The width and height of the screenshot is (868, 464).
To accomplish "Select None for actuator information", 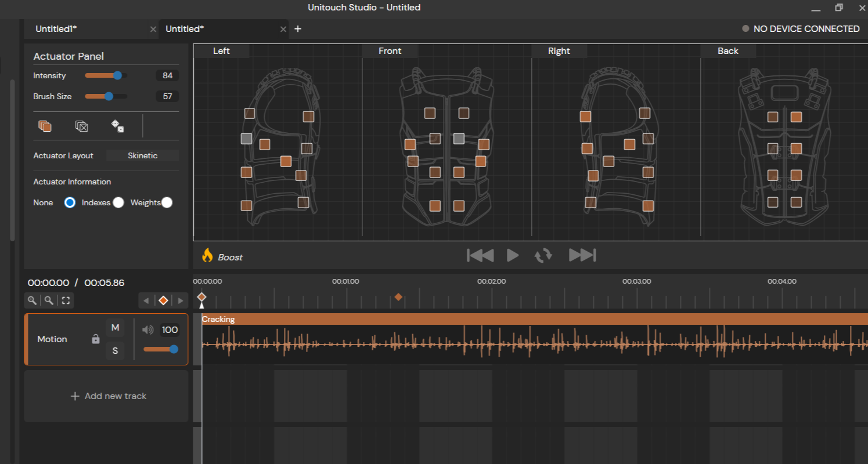I will click(x=70, y=202).
